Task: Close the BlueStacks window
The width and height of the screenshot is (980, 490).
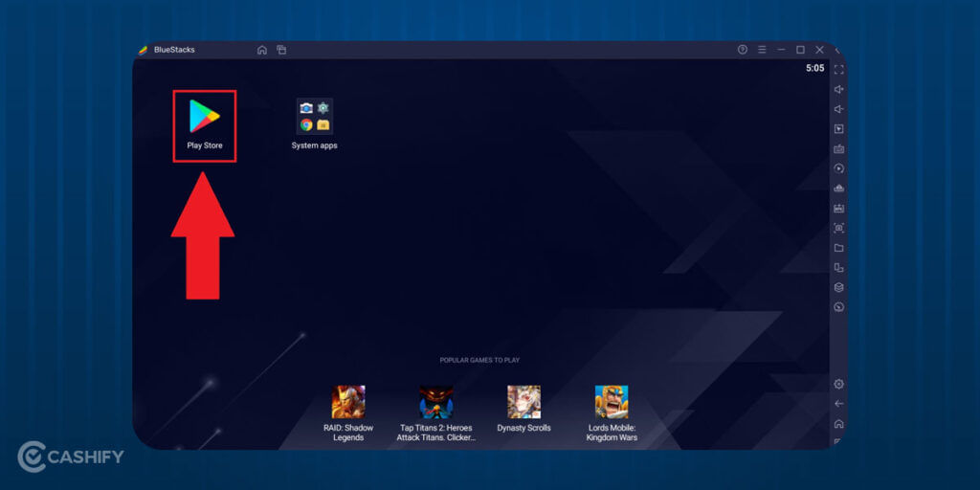Action: tap(819, 50)
